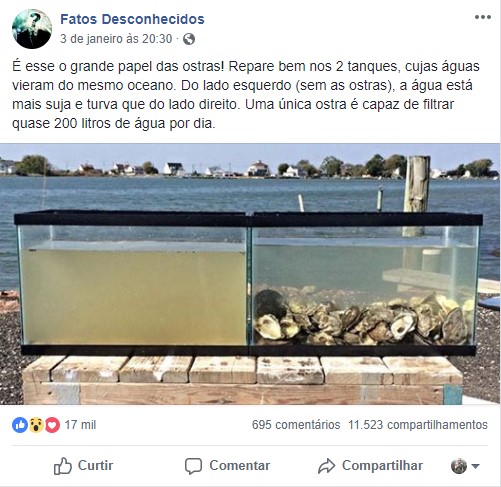Click the Compartilhar button label
This screenshot has height=487, width=501.
[x=382, y=466]
